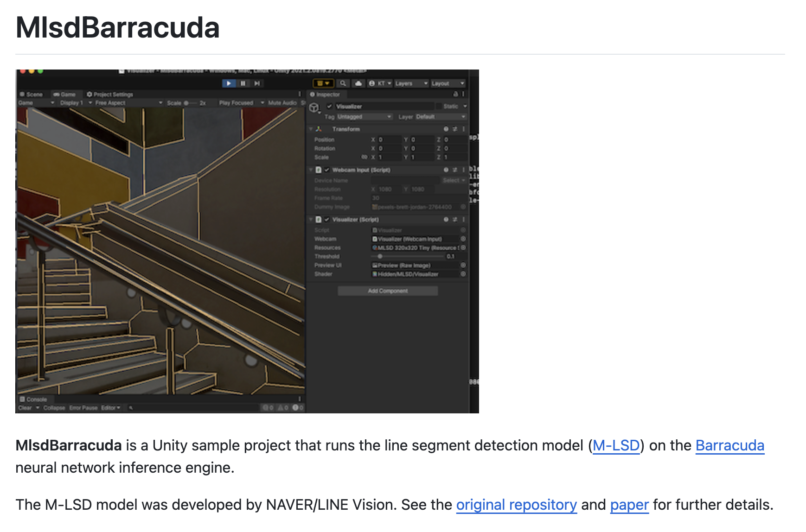Click object picker for Shader field
806x532 pixels.
tap(463, 274)
